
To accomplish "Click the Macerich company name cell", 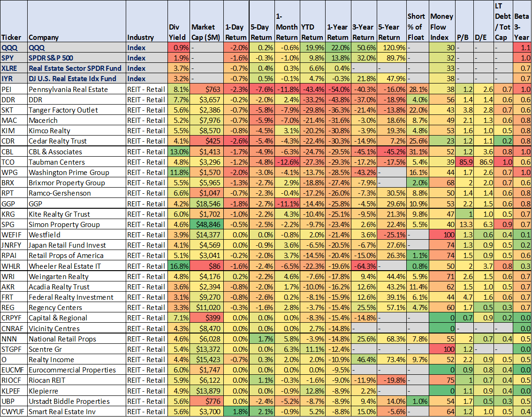I will click(76, 121).
